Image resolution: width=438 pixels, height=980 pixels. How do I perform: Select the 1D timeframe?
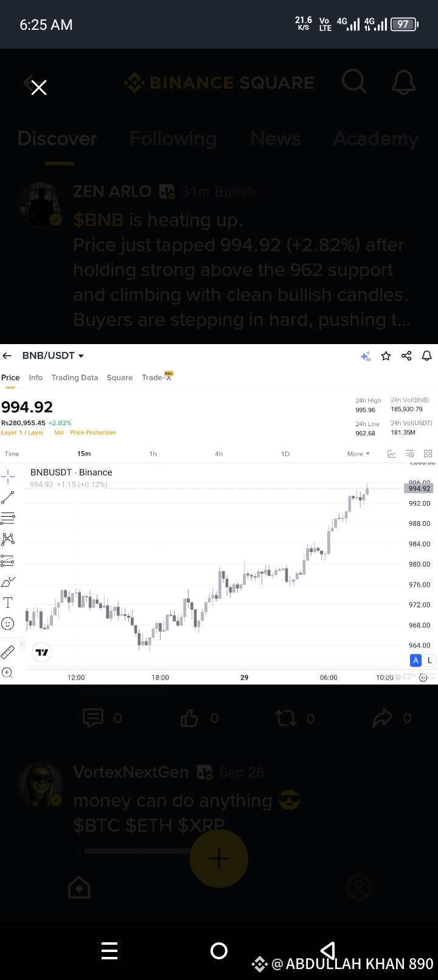click(285, 454)
